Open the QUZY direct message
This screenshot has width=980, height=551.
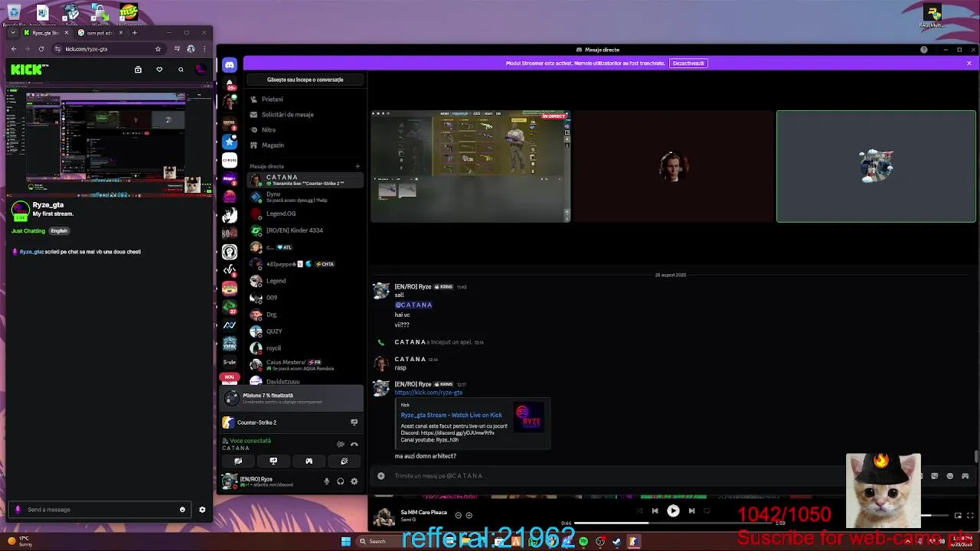tap(304, 331)
